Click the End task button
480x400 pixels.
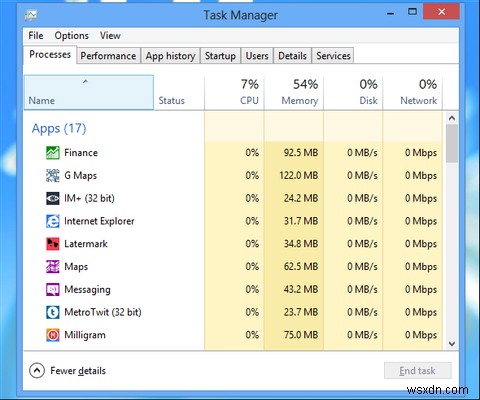coord(417,371)
